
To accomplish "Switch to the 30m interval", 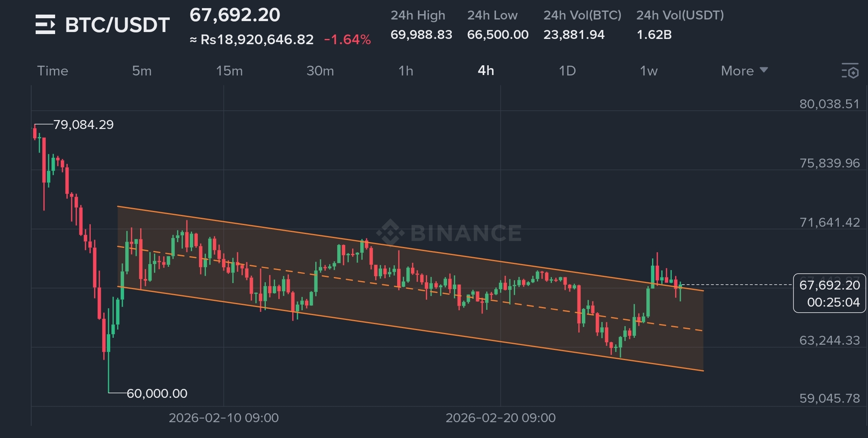I will point(320,71).
